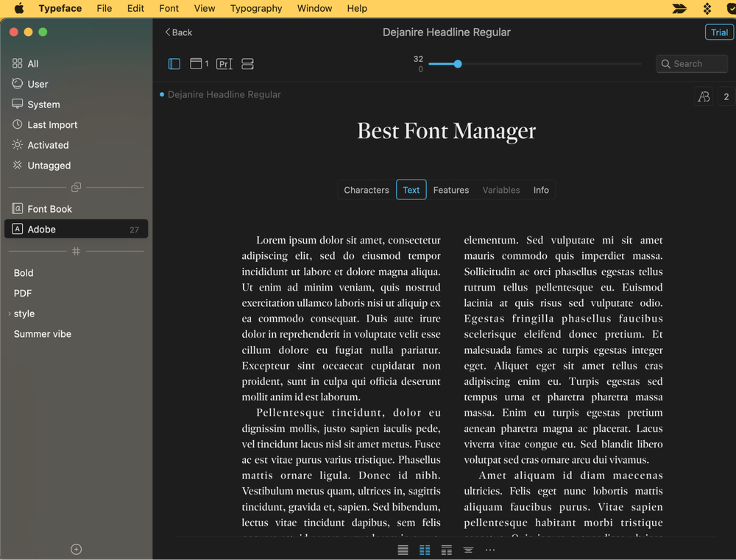The height and width of the screenshot is (560, 736).
Task: Show Activated fonts
Action: [x=76, y=145]
